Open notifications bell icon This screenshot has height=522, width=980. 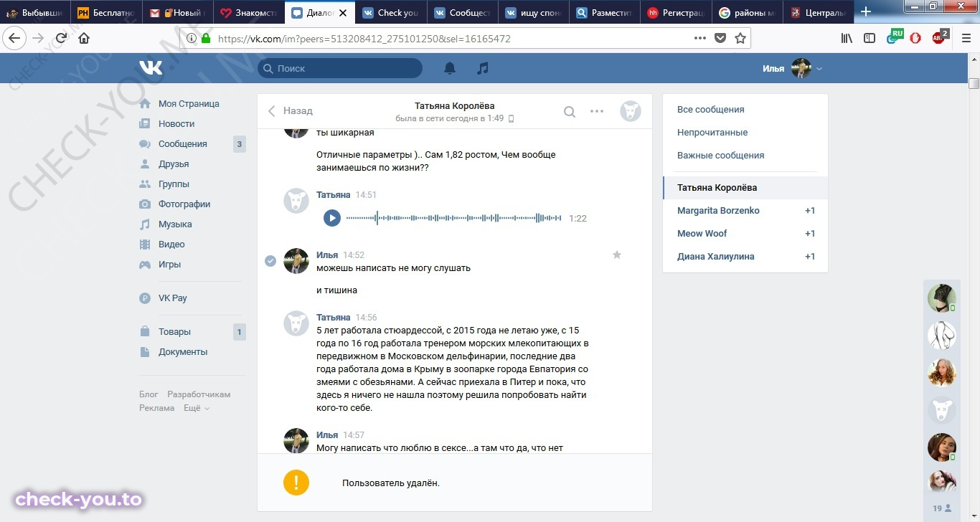(x=450, y=68)
